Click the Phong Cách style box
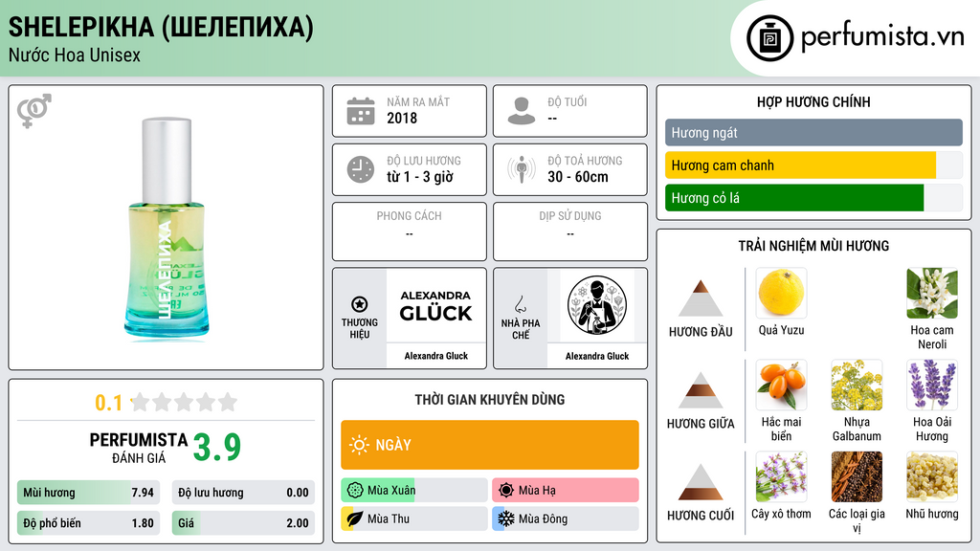This screenshot has height=551, width=980. (x=410, y=231)
